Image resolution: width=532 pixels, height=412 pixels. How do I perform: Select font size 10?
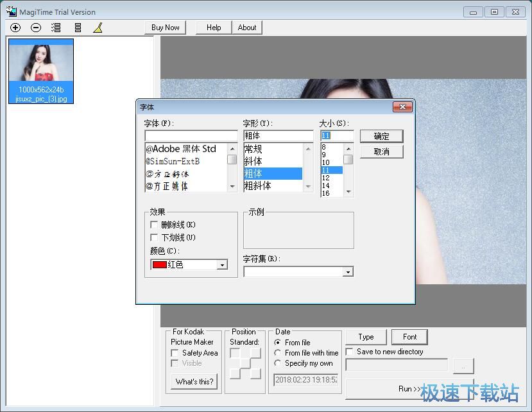[332, 162]
